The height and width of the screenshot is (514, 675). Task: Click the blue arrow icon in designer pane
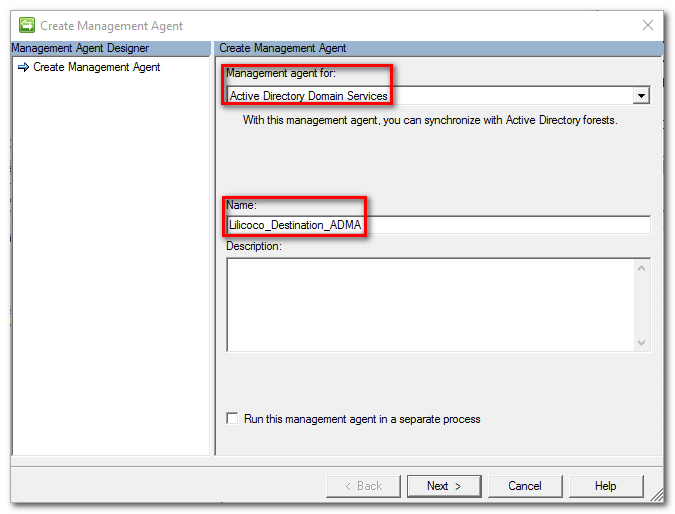[23, 67]
